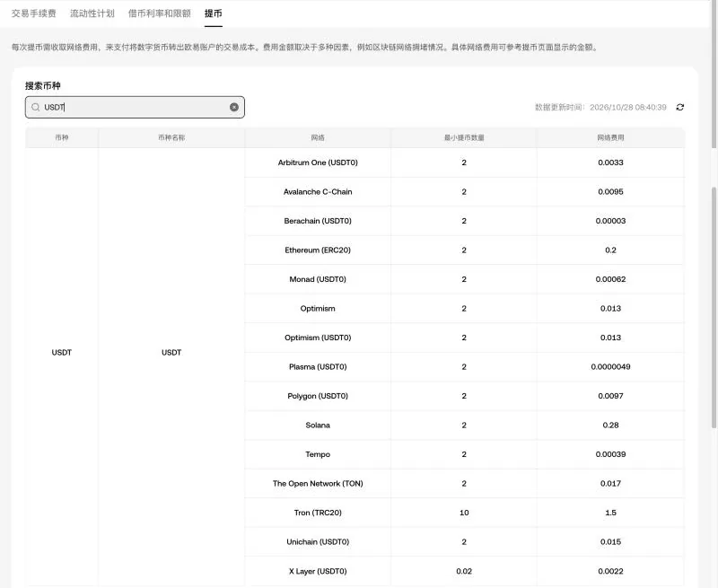This screenshot has width=718, height=588.
Task: Select the Tempo network cell
Action: (x=318, y=454)
